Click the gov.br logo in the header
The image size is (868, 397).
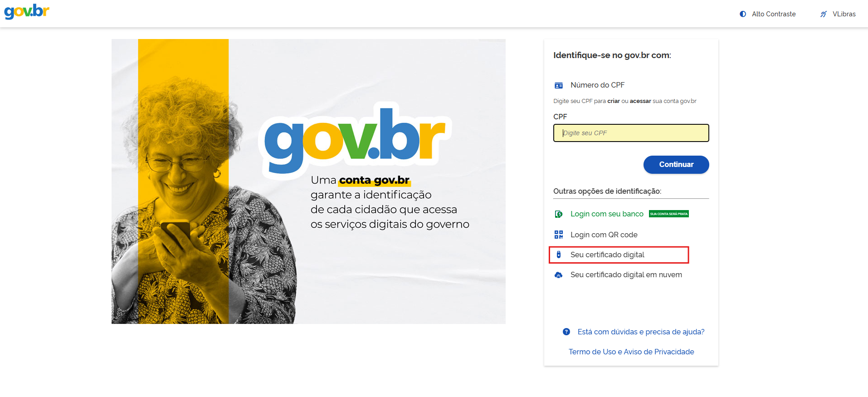[x=27, y=11]
